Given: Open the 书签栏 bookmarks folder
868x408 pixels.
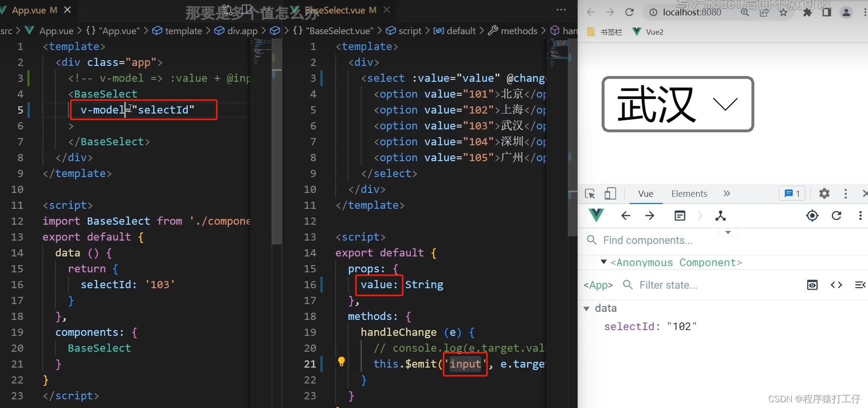Looking at the screenshot, I should pyautogui.click(x=605, y=32).
